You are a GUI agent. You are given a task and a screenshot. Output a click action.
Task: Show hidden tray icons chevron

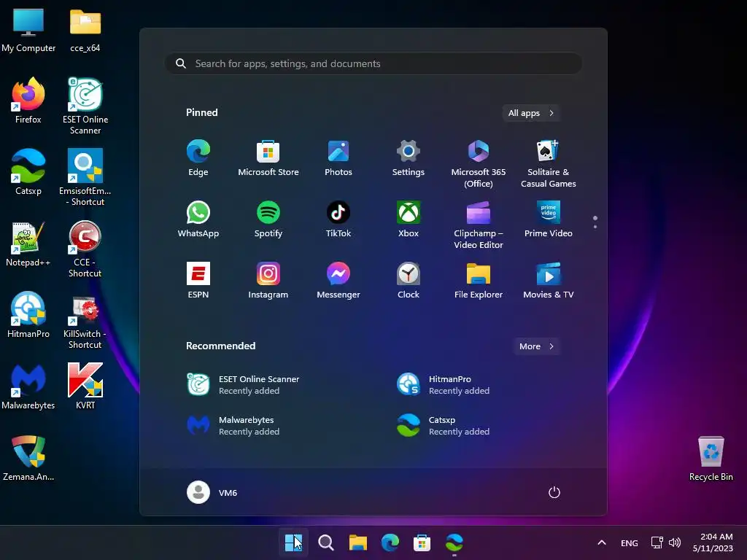(x=602, y=542)
